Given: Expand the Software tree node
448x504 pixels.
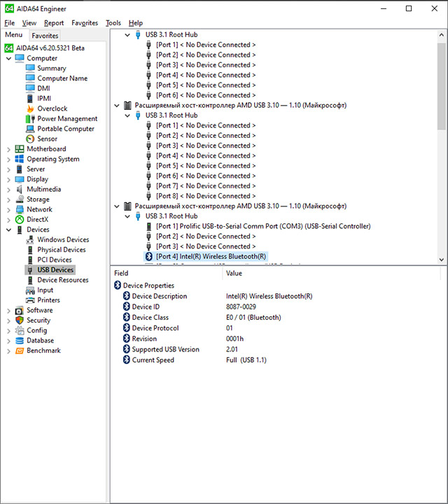Looking at the screenshot, I should click(8, 311).
